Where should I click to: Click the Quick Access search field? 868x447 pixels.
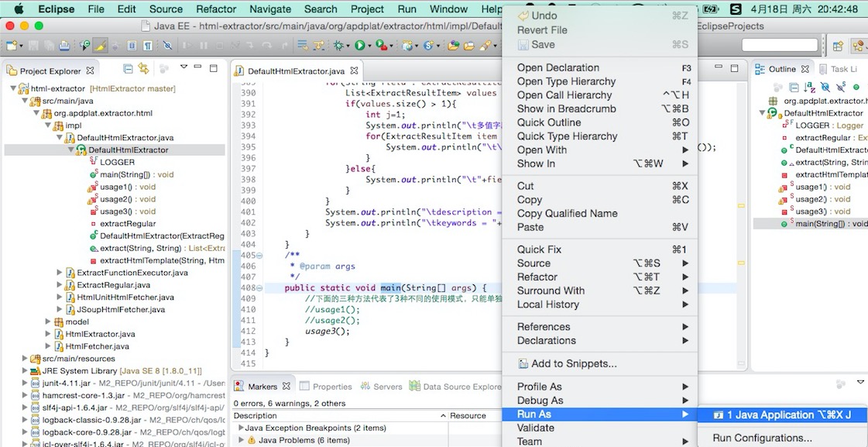pyautogui.click(x=780, y=46)
